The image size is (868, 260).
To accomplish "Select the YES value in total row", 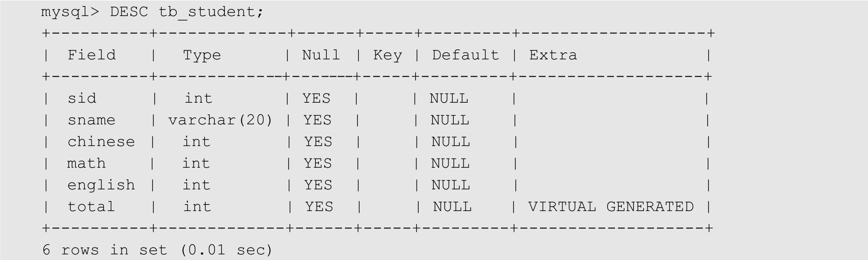I will click(319, 207).
